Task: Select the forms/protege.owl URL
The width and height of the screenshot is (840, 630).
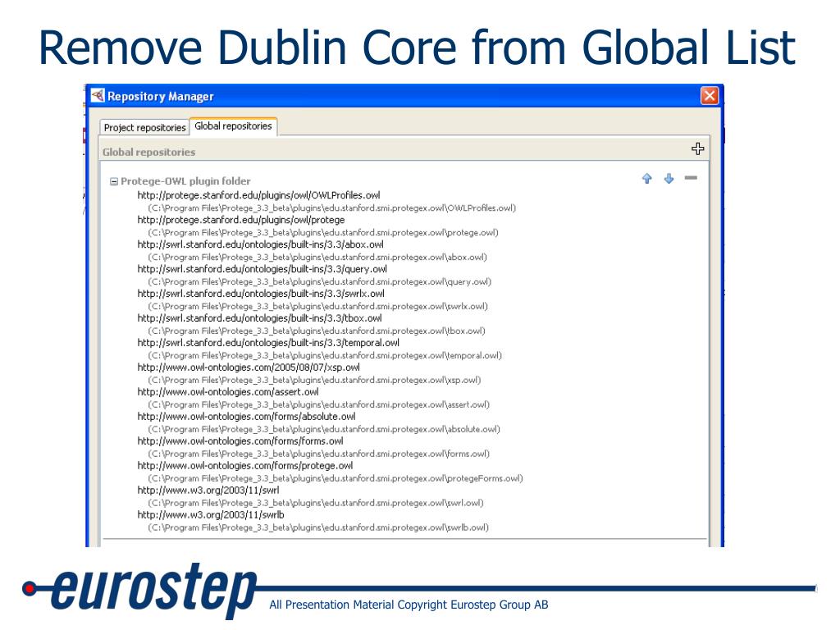Action: [245, 466]
